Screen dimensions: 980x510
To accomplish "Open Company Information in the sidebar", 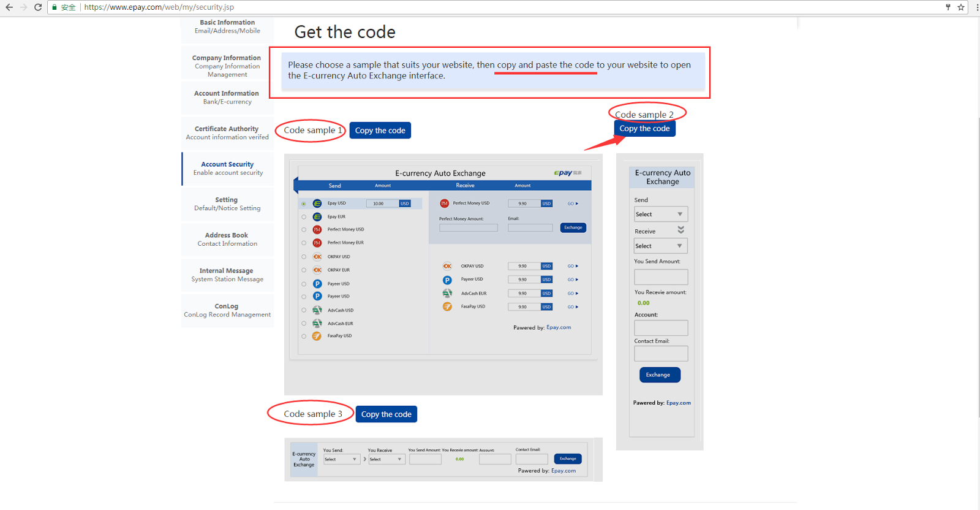I will pyautogui.click(x=227, y=66).
